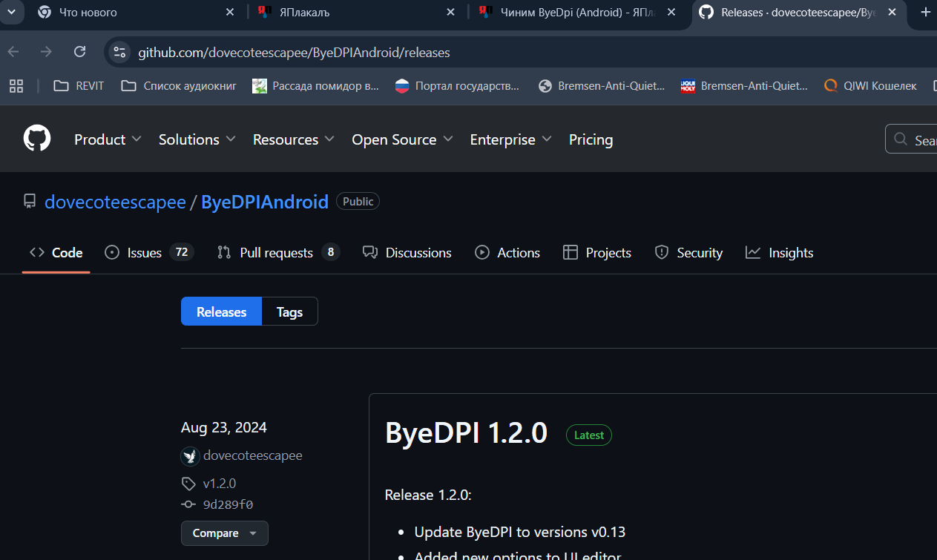This screenshot has width=937, height=560.
Task: Open site info icon in address bar
Action: coord(119,52)
